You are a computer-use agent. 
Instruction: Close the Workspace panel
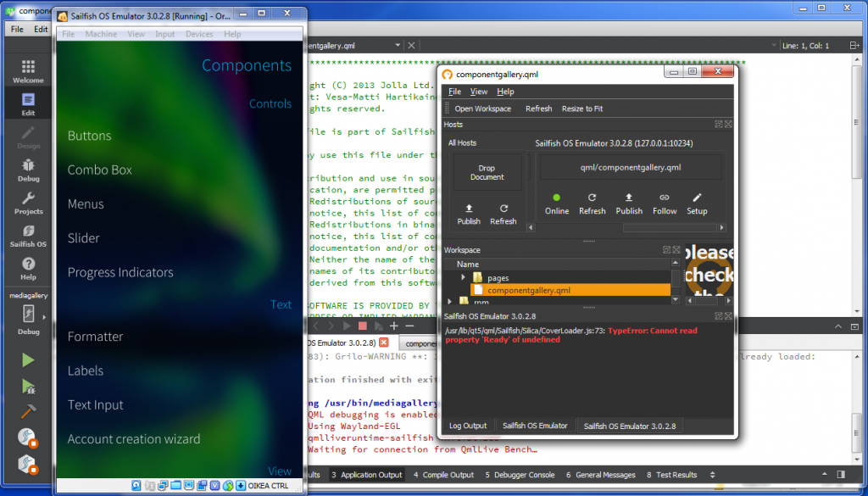[676, 250]
